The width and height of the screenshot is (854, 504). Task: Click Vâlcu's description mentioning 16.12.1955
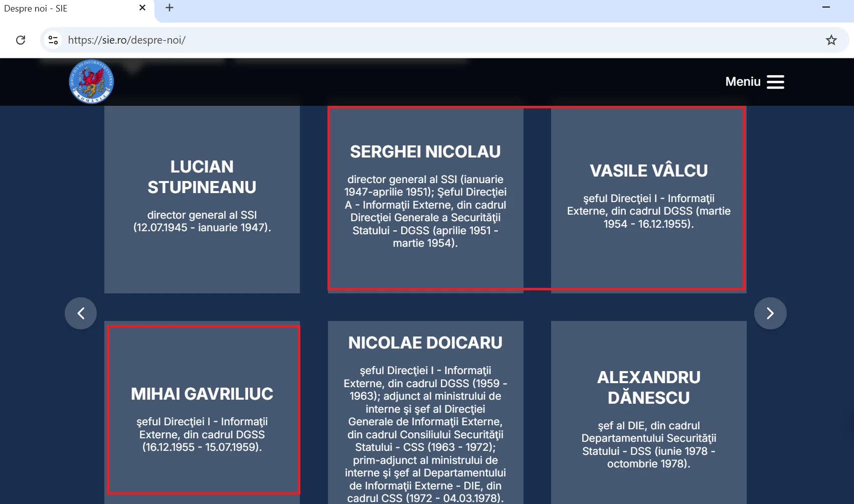[x=648, y=211]
